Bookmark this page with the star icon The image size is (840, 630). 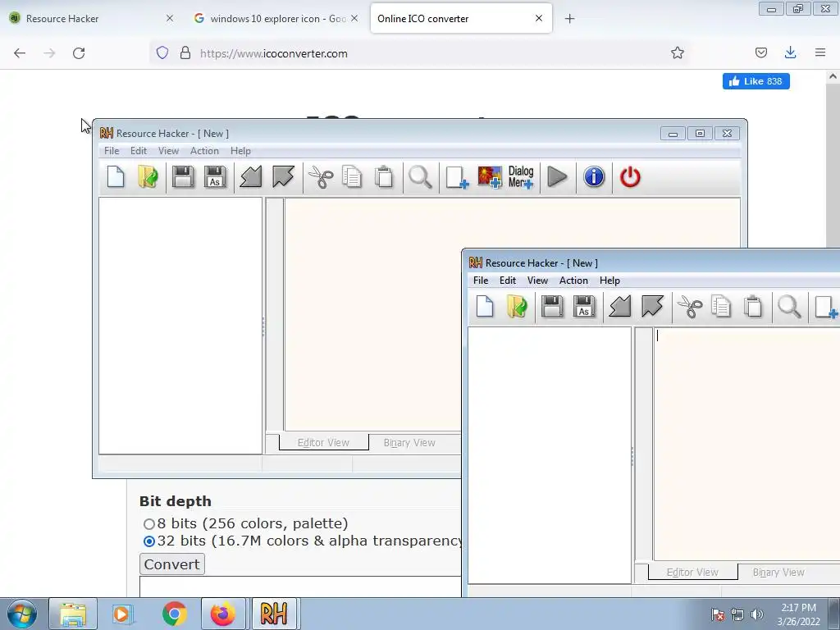click(677, 53)
